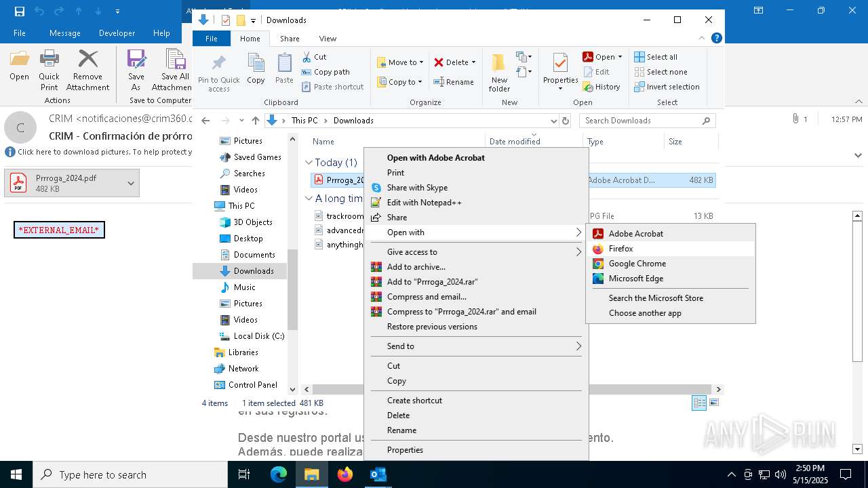Choose Compress and email... entry
Image resolution: width=868 pixels, height=488 pixels.
pyautogui.click(x=476, y=297)
